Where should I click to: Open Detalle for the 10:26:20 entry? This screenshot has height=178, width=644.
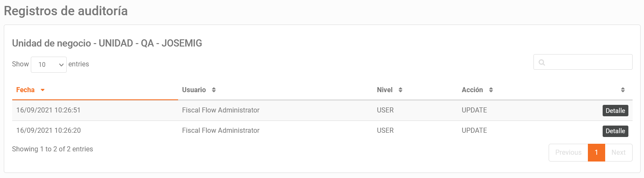click(615, 131)
